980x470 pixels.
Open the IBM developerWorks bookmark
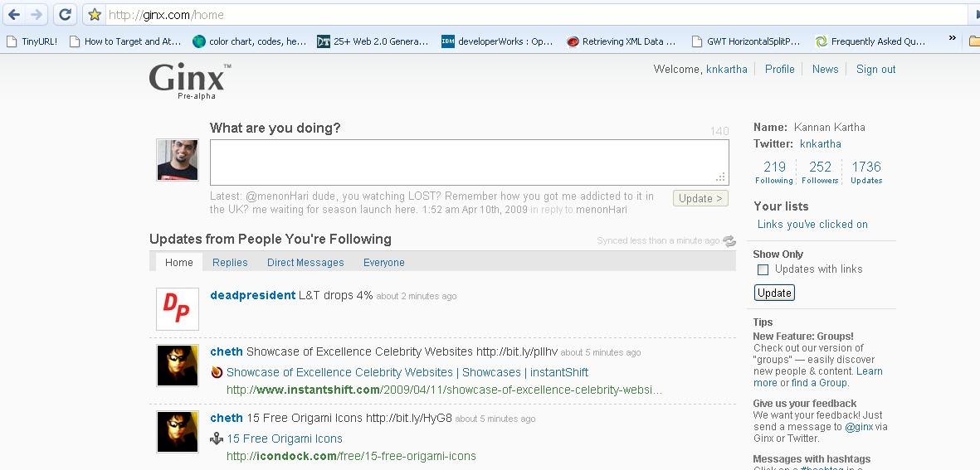[498, 41]
